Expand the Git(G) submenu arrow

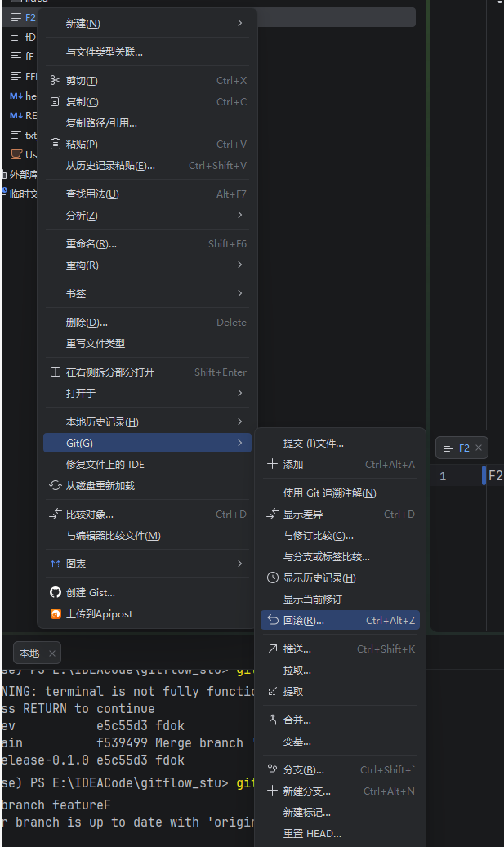(x=240, y=443)
